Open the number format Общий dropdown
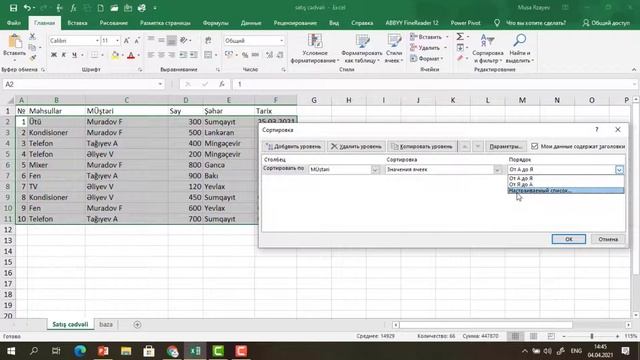The width and height of the screenshot is (640, 360). tap(282, 40)
